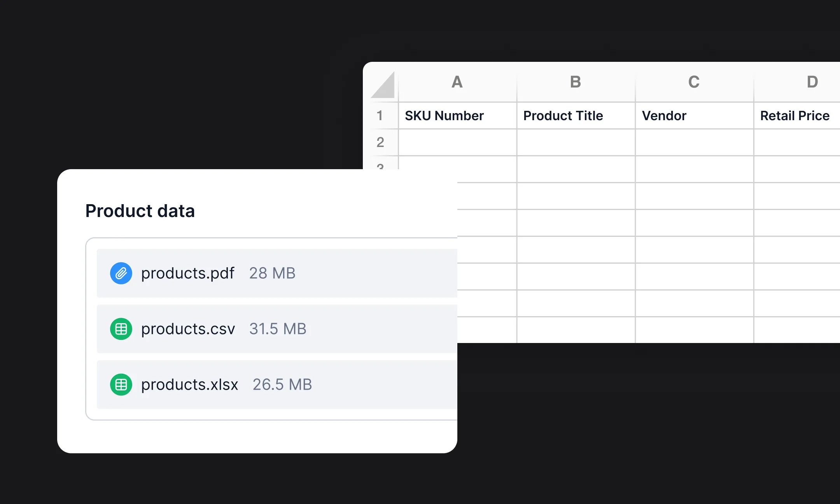Select column A header
This screenshot has width=840, height=504.
pyautogui.click(x=457, y=82)
